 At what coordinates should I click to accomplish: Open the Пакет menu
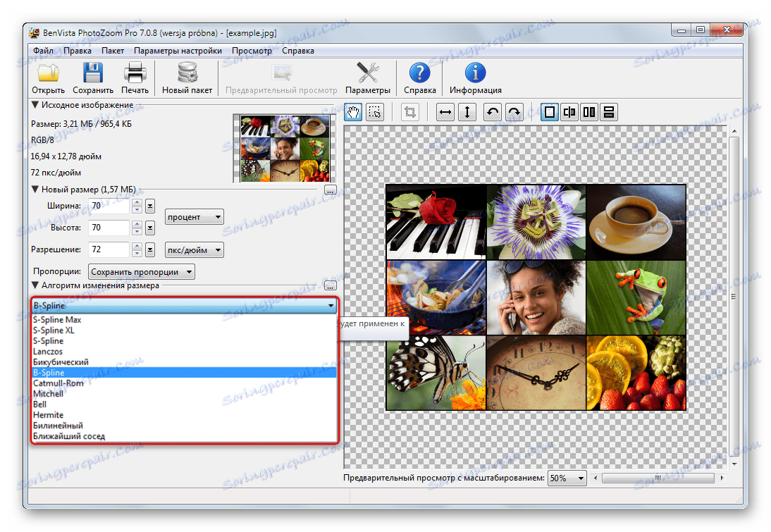pyautogui.click(x=113, y=51)
